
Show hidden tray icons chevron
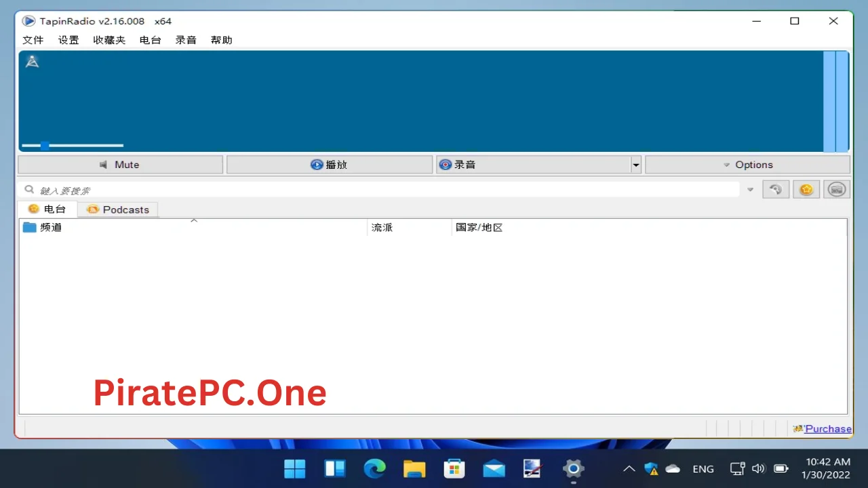629,468
